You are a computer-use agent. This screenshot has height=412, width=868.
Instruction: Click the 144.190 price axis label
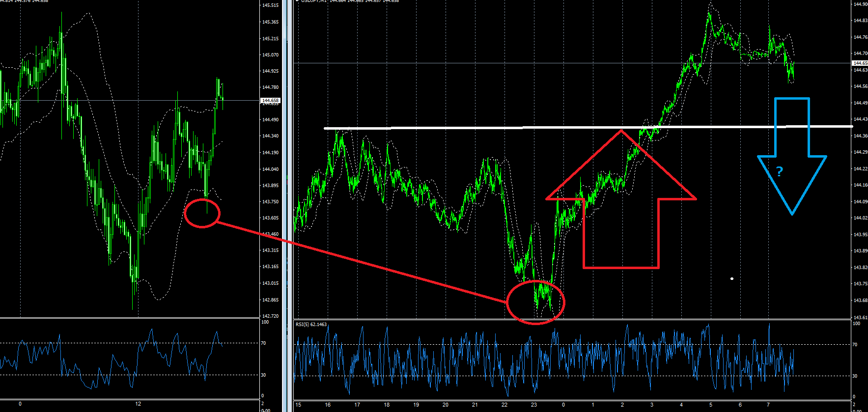[271, 152]
